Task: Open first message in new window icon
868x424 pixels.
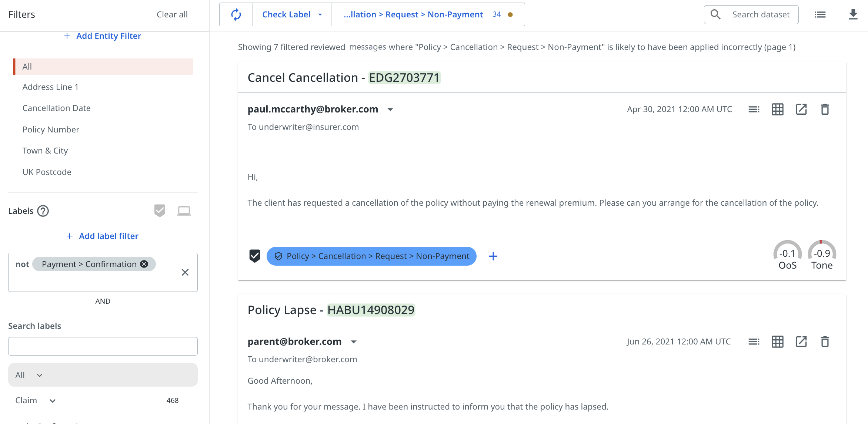Action: point(801,110)
